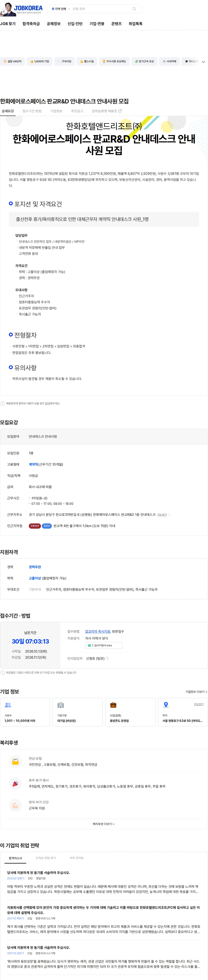Image resolution: width=208 pixels, height=980 pixels.
Task: Open the 잡코리아 즉시지원 link
Action: 97,632
